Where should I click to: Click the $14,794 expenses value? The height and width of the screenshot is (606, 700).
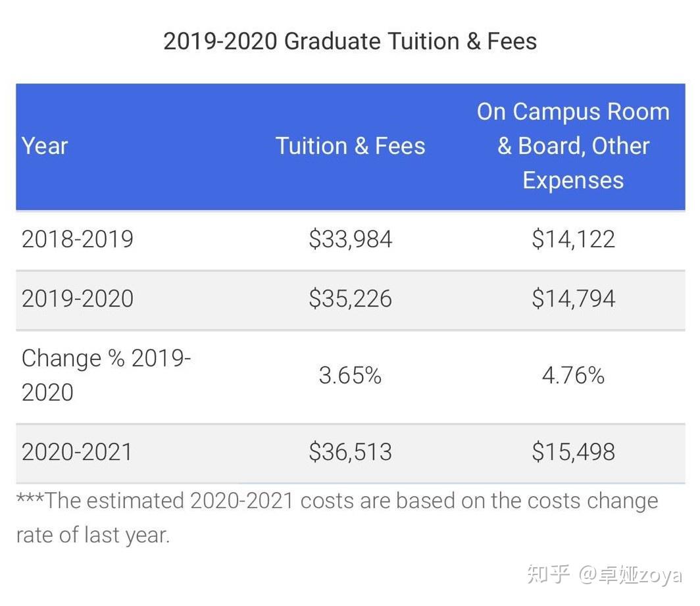(x=573, y=299)
